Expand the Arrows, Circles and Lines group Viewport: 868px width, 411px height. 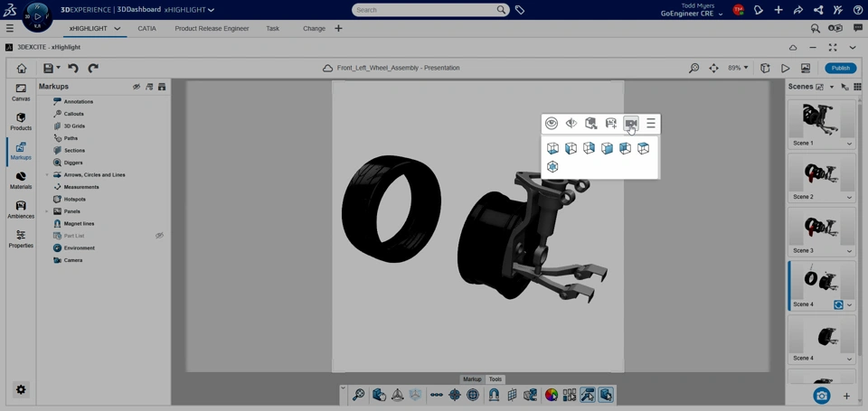(x=47, y=175)
